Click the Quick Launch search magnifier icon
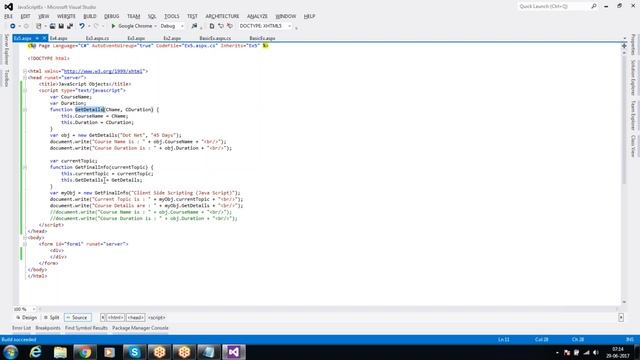 pyautogui.click(x=593, y=6)
